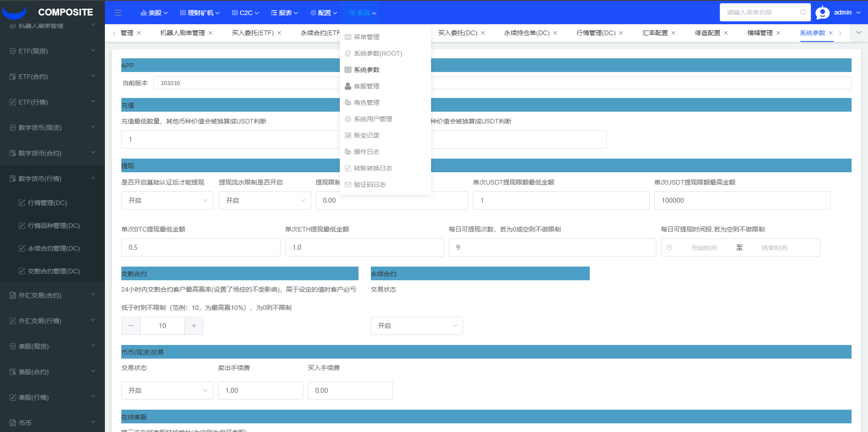Image resolution: width=868 pixels, height=432 pixels.
Task: Click the hamburger sidebar collapse icon
Action: (x=118, y=12)
